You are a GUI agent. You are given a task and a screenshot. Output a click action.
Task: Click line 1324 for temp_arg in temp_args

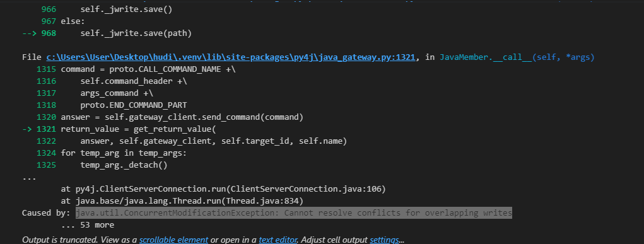[124, 153]
